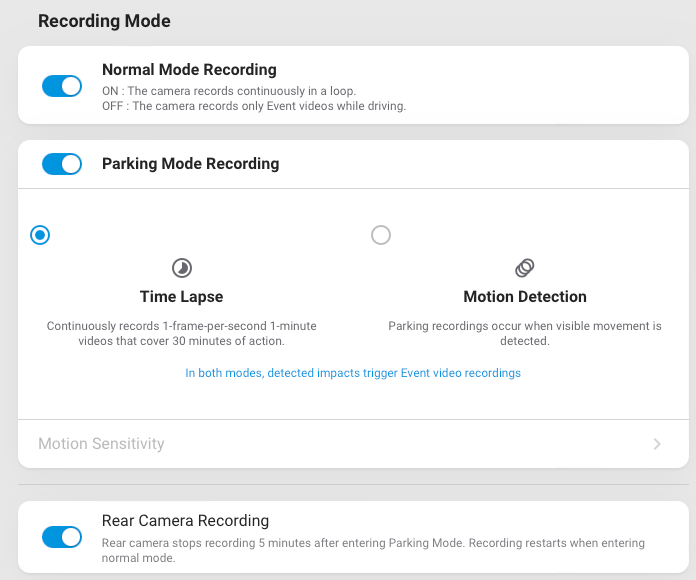Click the Time Lapse description text
Screen dimensions: 696x580
[182, 333]
